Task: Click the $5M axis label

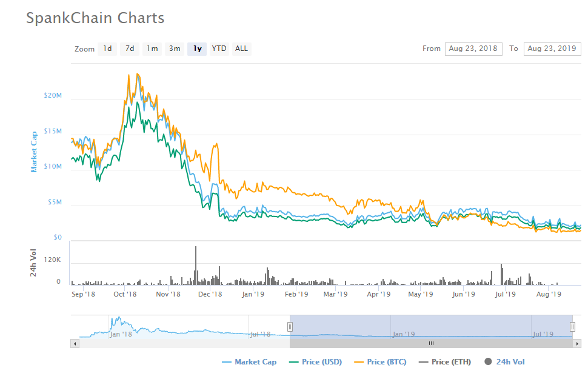Action: coord(55,202)
